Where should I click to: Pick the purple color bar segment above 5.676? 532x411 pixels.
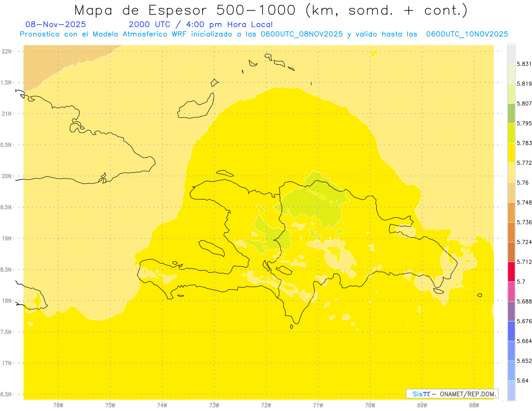tap(511, 311)
